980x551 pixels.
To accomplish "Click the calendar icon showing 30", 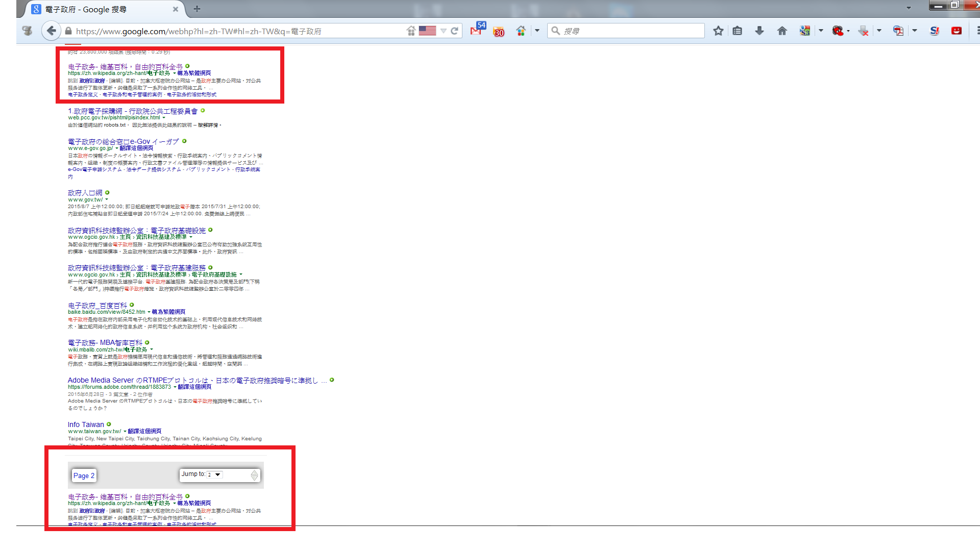I will click(x=499, y=32).
